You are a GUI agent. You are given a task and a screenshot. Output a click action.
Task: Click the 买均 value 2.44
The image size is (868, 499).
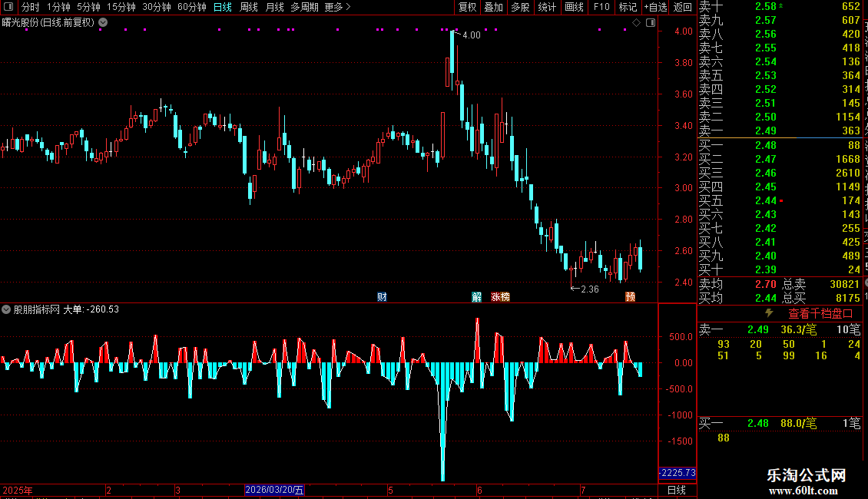[x=766, y=298]
